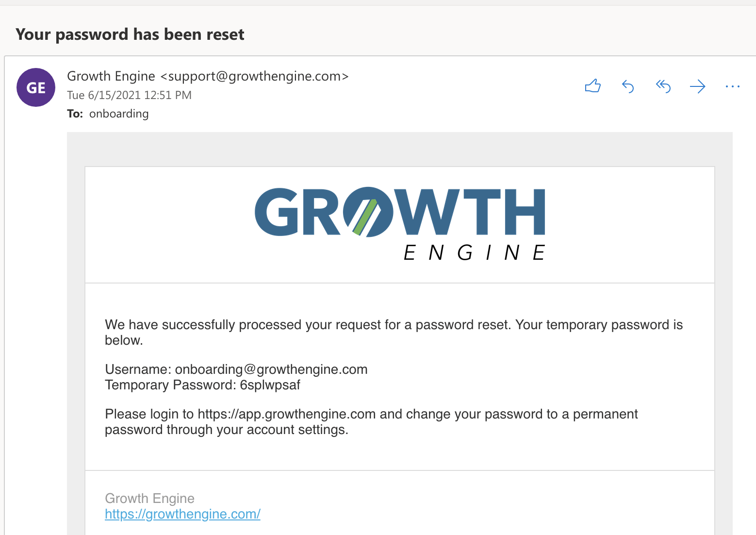Click the thumbs-up Like icon
Image resolution: width=756 pixels, height=535 pixels.
[592, 86]
